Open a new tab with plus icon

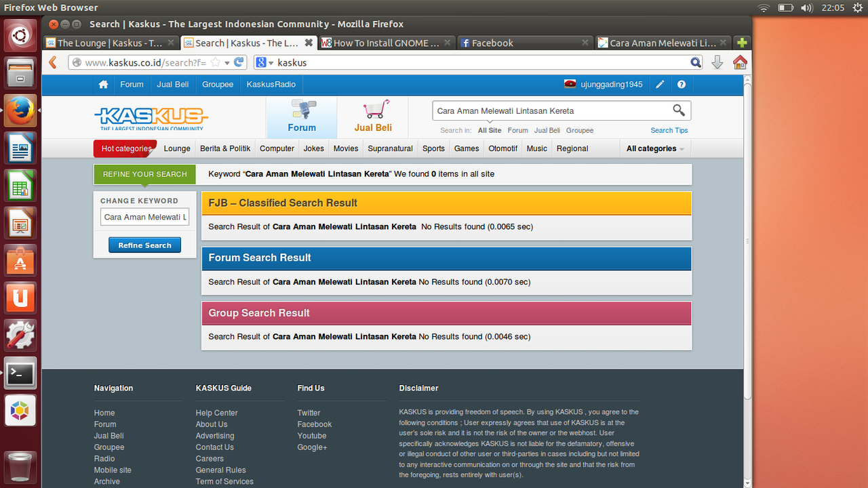point(742,43)
